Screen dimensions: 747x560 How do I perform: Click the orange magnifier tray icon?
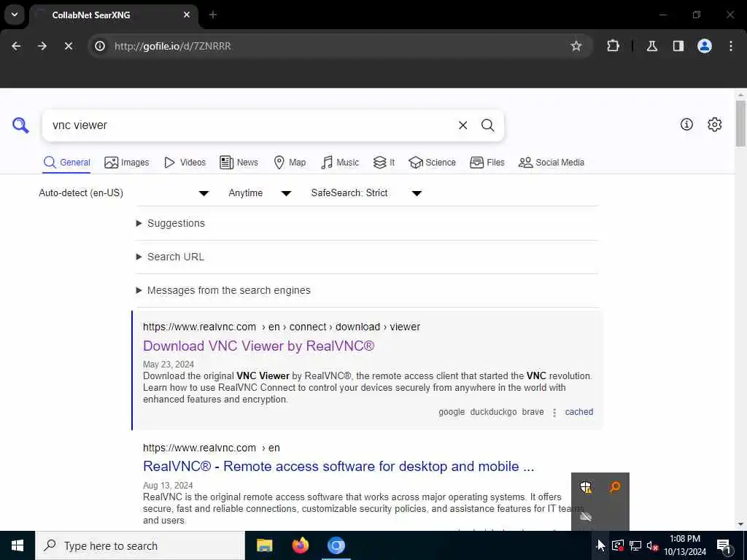pos(614,486)
